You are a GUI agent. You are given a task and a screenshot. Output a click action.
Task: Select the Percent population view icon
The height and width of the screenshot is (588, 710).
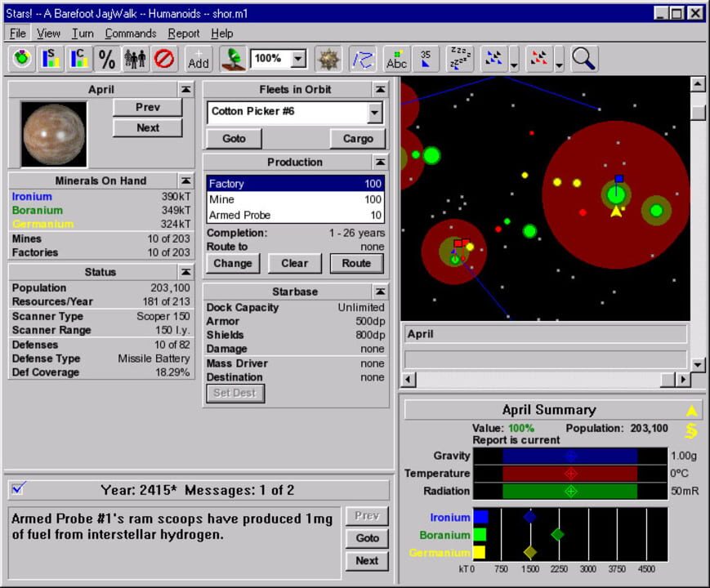coord(105,58)
